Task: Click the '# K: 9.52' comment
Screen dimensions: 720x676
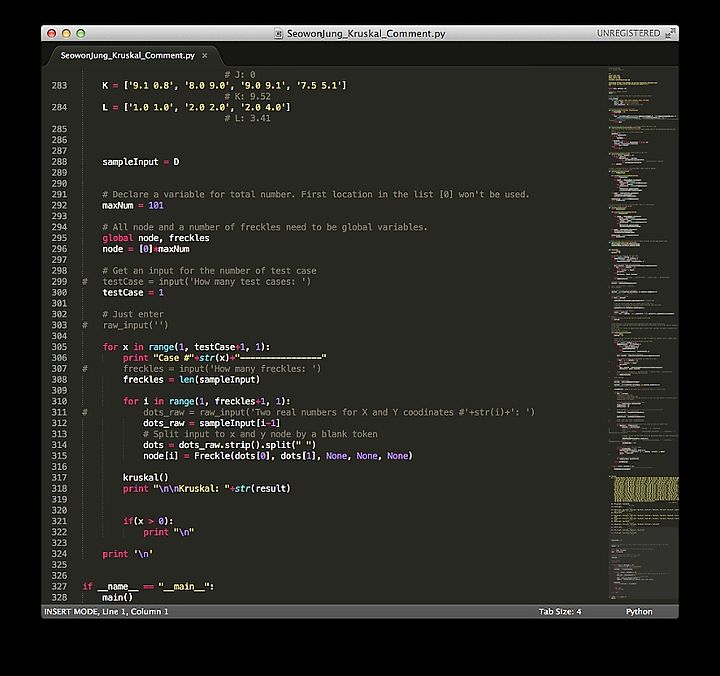Action: click(x=248, y=96)
